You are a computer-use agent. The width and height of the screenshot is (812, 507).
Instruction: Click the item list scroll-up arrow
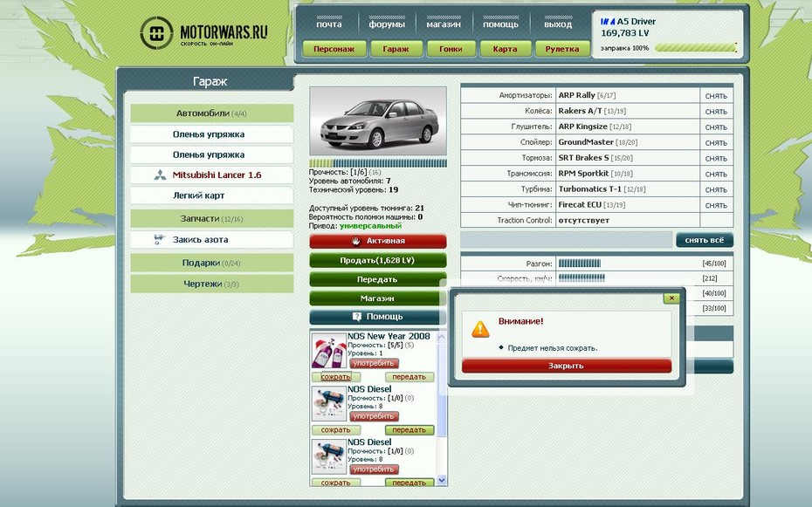pos(442,337)
